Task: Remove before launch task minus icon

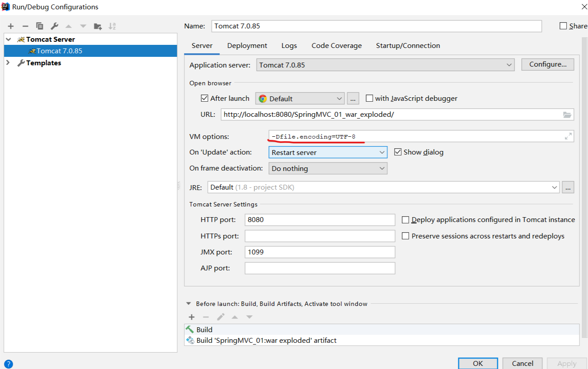Action: point(206,317)
